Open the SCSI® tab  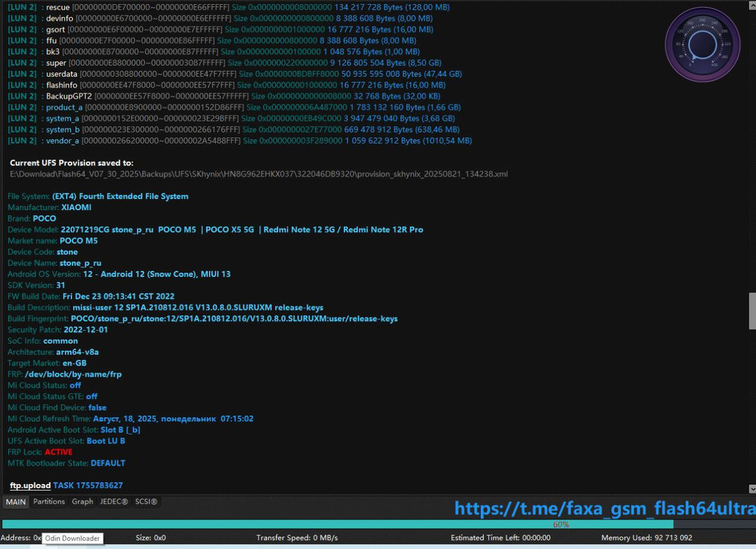[146, 502]
